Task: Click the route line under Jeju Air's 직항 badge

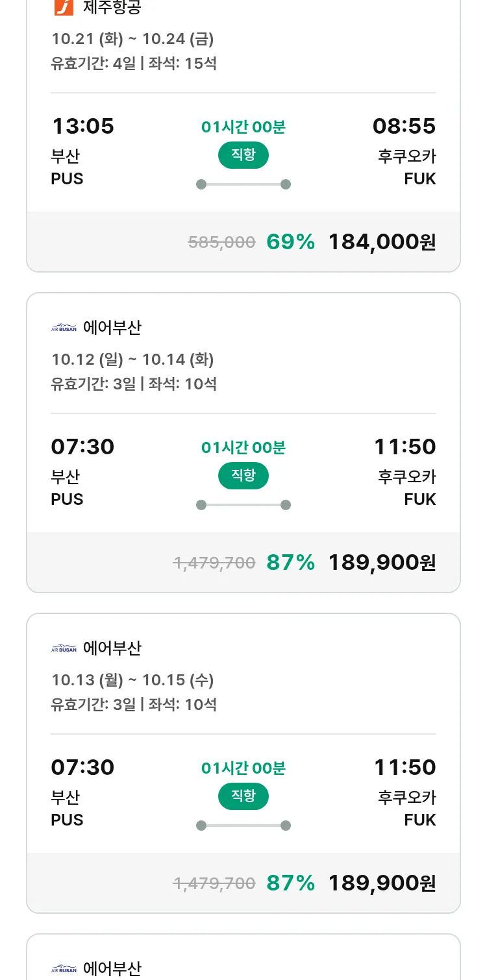Action: coord(243,184)
